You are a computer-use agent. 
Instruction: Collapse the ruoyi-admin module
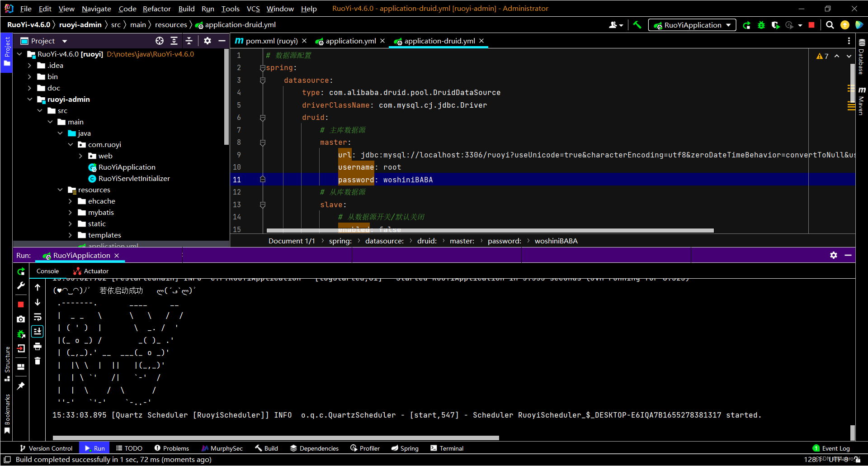click(x=29, y=99)
